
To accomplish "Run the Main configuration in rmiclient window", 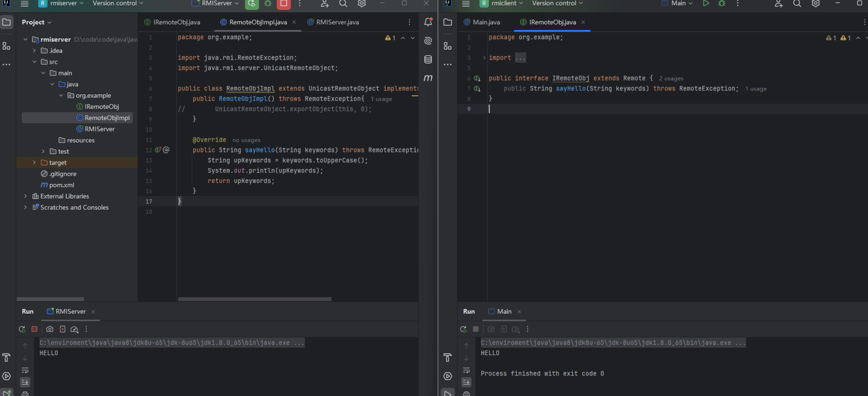I will click(x=706, y=3).
